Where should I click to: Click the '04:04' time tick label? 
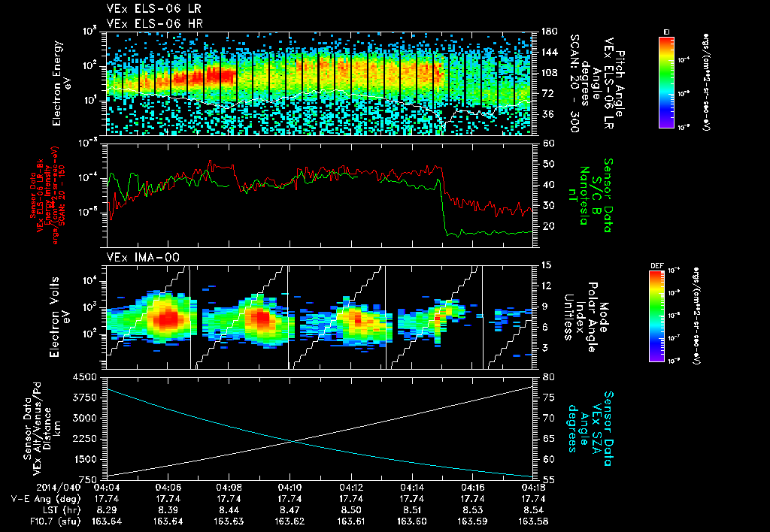(107, 488)
